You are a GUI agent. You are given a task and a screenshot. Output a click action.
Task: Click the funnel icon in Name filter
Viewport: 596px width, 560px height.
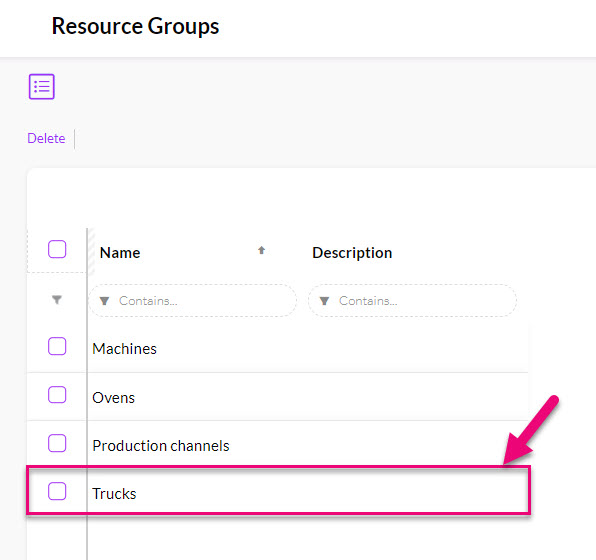point(104,301)
